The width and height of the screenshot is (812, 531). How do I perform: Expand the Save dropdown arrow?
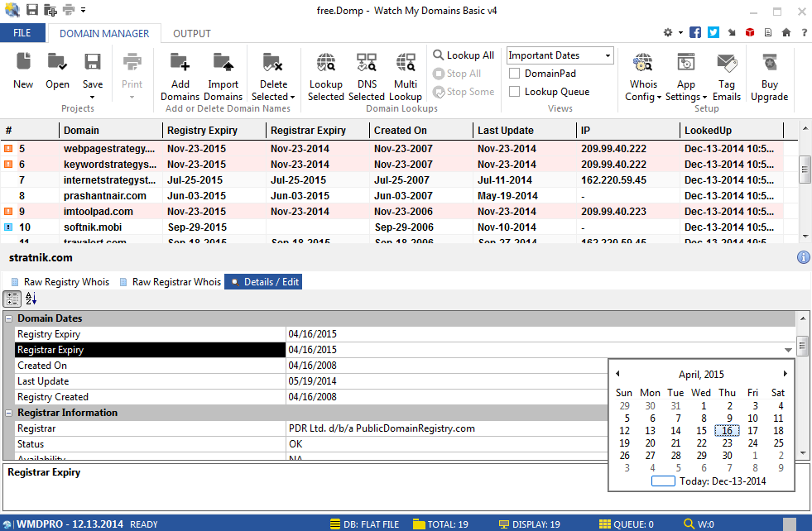tap(92, 98)
